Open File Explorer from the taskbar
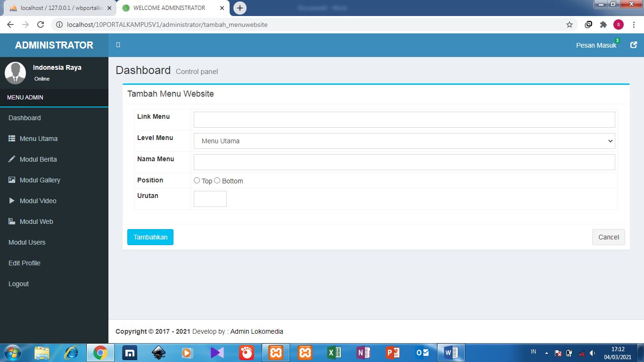 click(42, 353)
